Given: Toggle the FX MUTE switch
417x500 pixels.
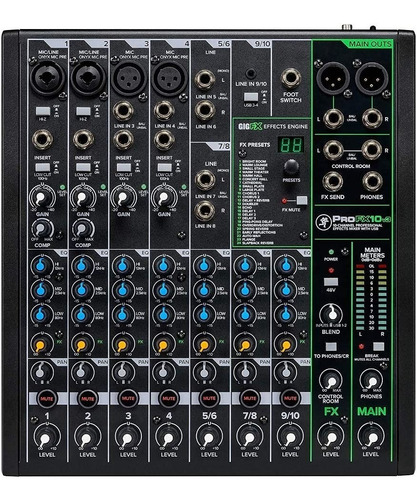Looking at the screenshot, I should coord(302,200).
